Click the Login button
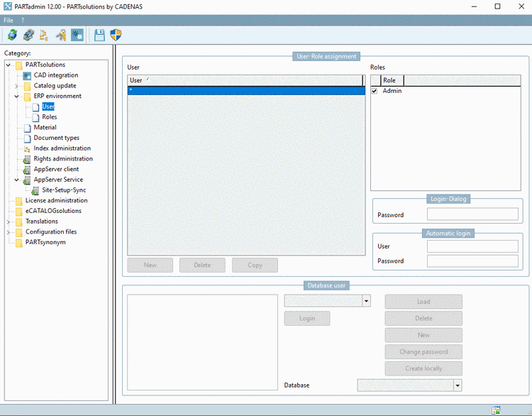 pyautogui.click(x=307, y=319)
